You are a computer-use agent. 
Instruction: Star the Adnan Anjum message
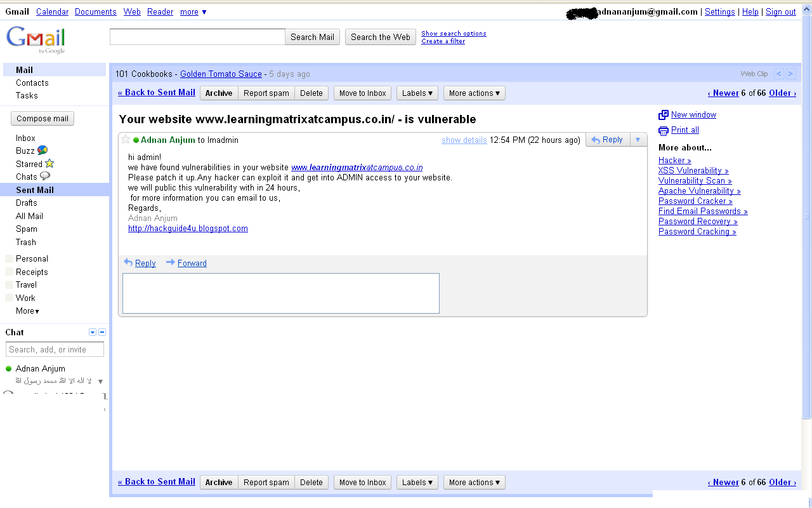point(126,140)
